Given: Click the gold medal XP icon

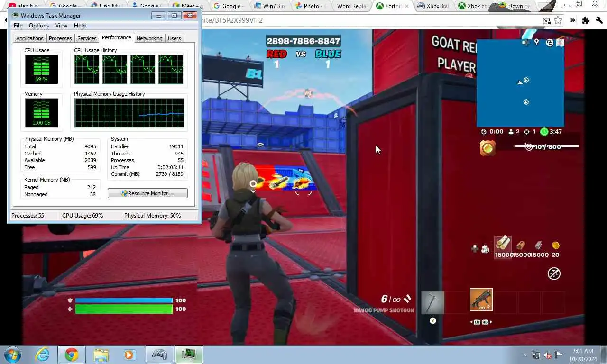Looking at the screenshot, I should point(487,148).
